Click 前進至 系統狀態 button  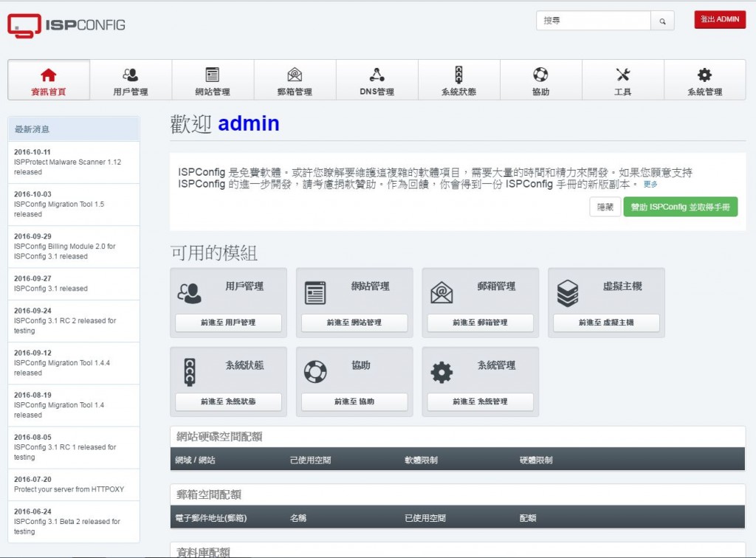[x=228, y=402]
